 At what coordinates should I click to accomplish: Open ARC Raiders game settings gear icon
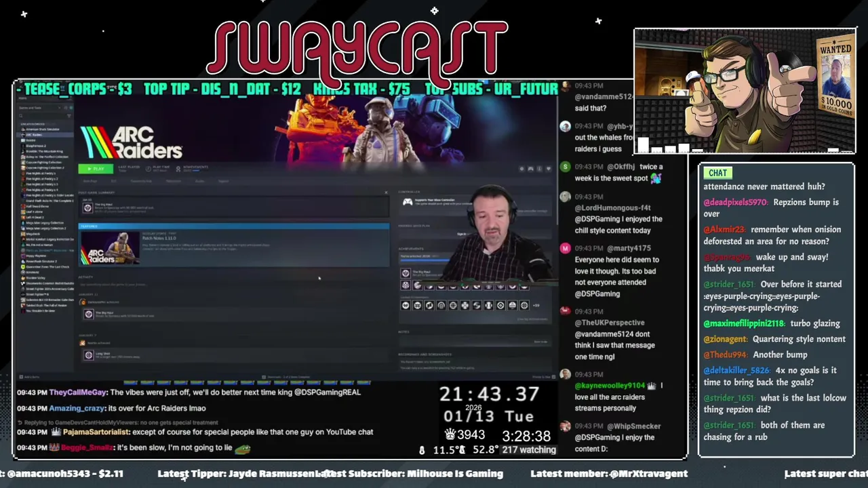(x=521, y=169)
